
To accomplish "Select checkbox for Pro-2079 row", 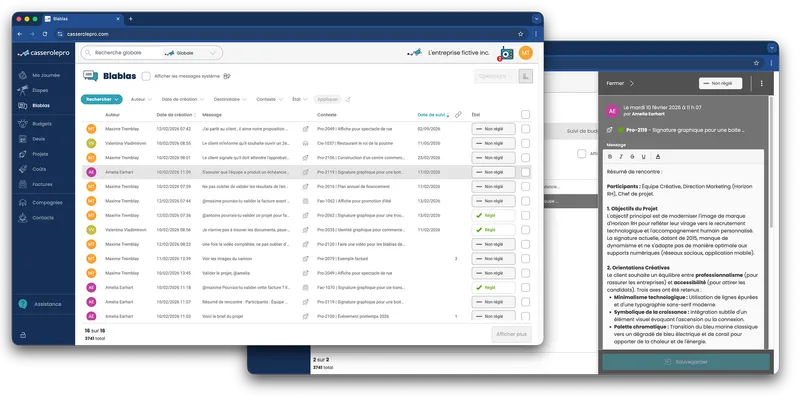I will click(526, 259).
